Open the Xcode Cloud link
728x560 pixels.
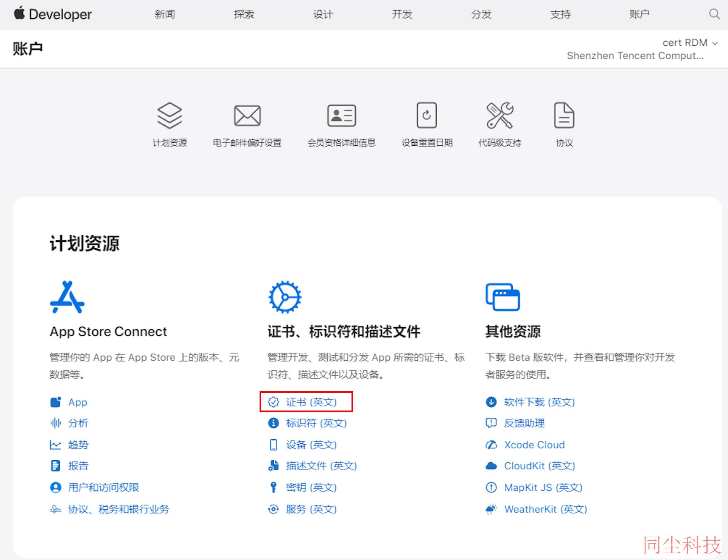tap(534, 445)
